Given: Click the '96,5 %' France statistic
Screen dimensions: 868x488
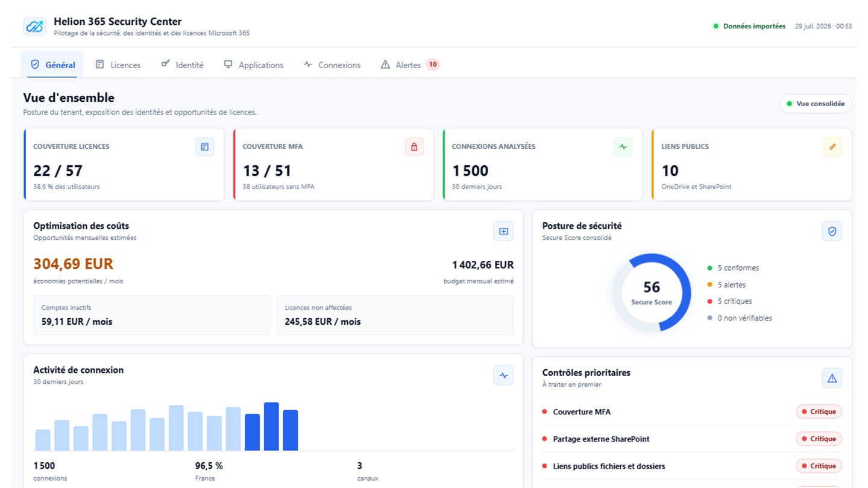Looking at the screenshot, I should 209,466.
